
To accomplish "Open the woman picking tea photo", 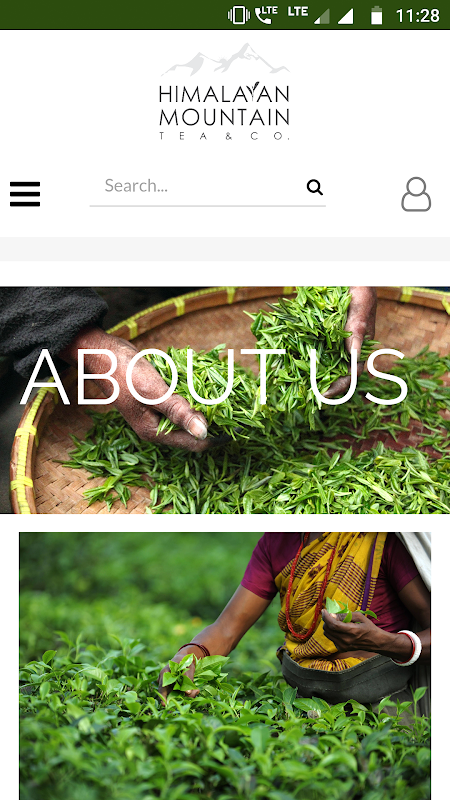I will pyautogui.click(x=225, y=666).
